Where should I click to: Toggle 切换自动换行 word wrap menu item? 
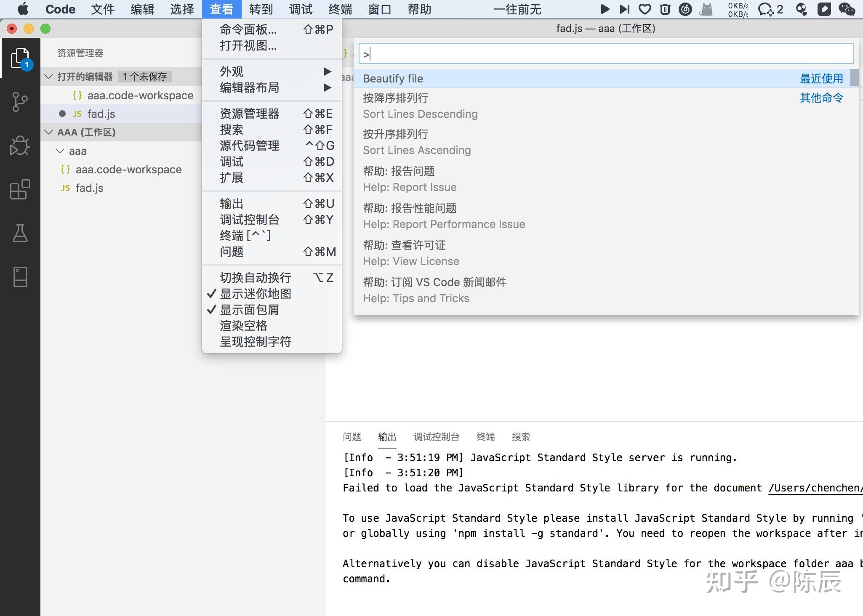tap(255, 278)
